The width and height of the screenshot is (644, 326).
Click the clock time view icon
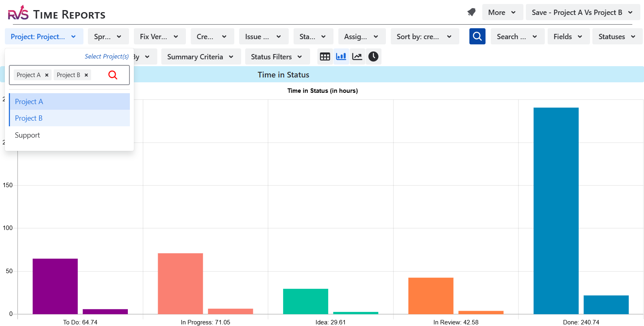point(373,56)
